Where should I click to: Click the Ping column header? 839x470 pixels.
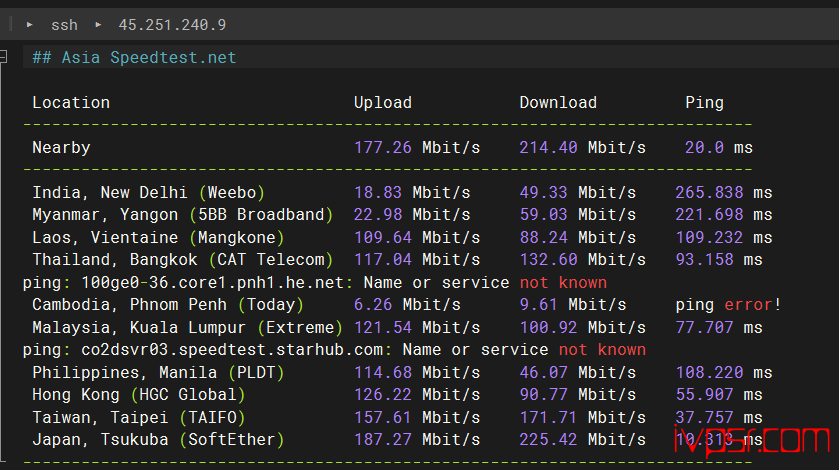[704, 102]
